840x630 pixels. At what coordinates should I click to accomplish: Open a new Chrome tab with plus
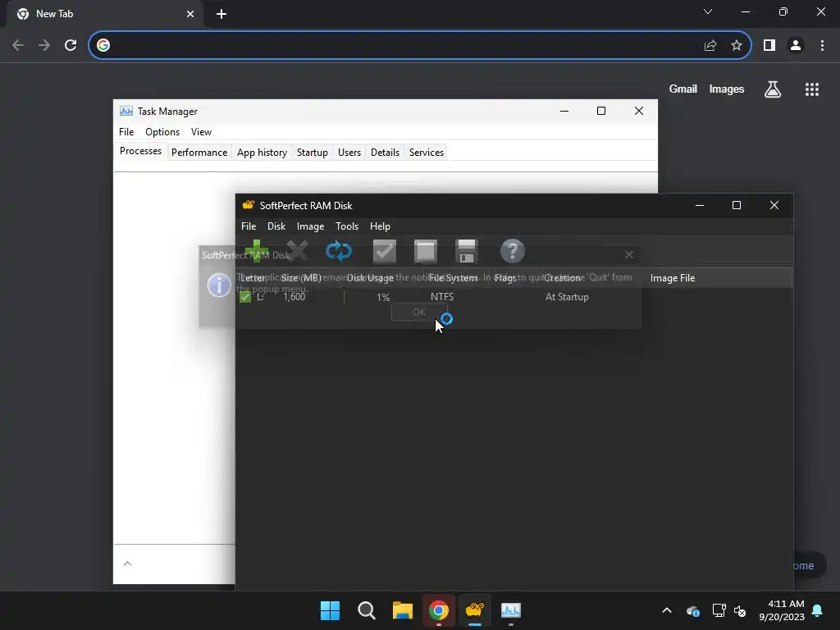click(221, 14)
